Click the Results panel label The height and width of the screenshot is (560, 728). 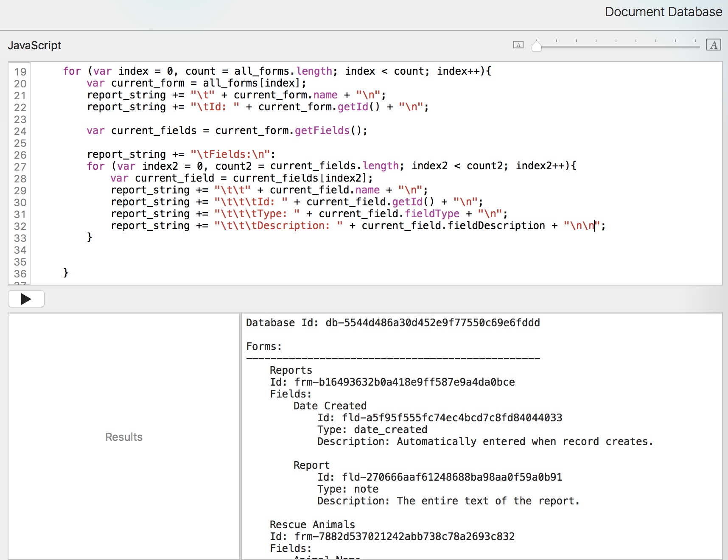124,437
